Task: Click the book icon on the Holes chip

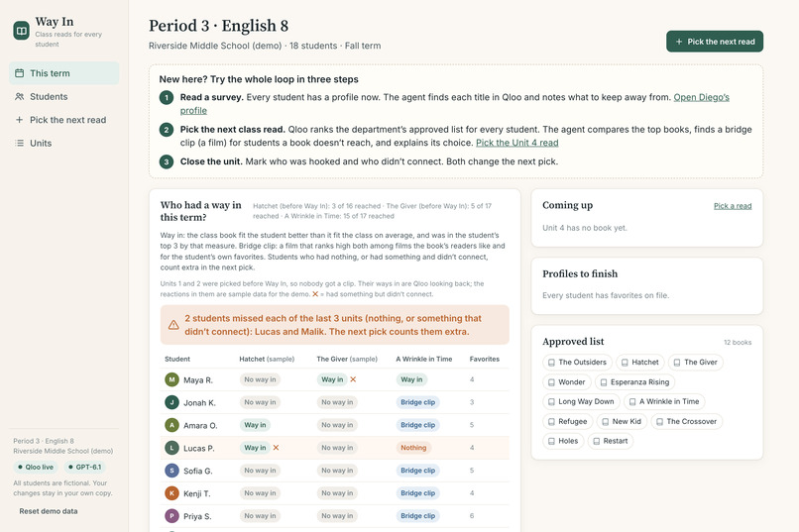Action: coord(551,442)
